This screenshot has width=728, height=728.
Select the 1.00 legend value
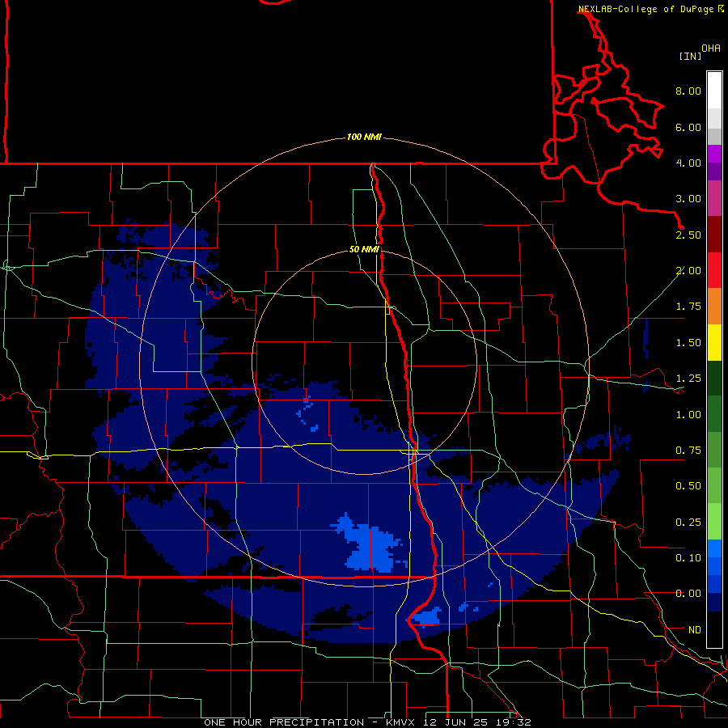(688, 415)
